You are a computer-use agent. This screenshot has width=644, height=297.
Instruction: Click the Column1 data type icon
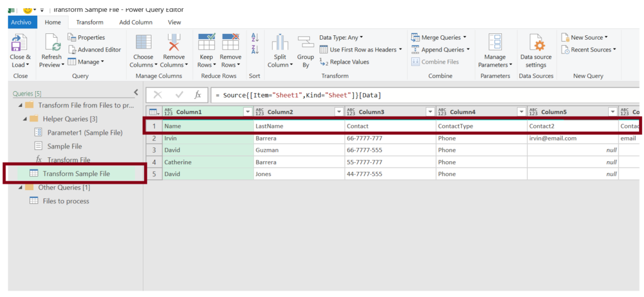point(169,112)
